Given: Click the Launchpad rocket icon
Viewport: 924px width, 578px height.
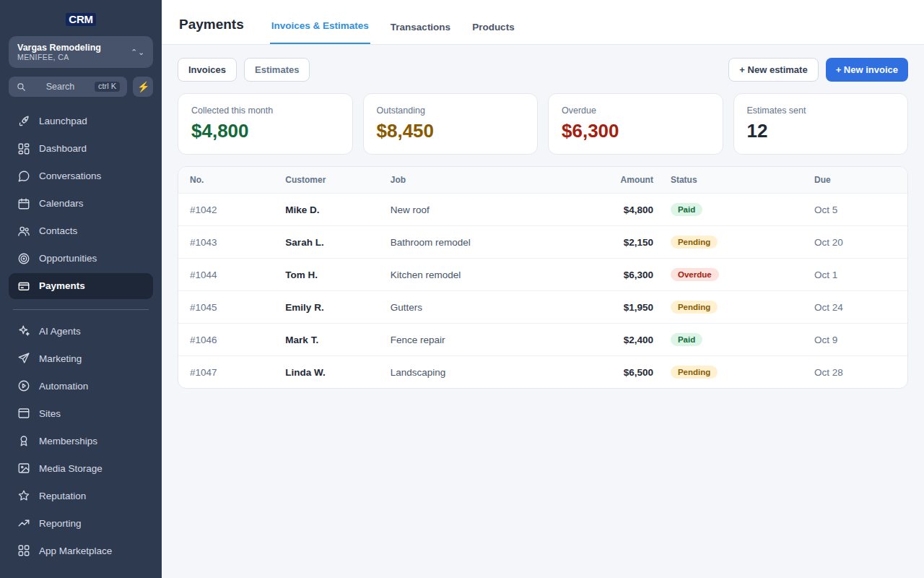Looking at the screenshot, I should click(x=24, y=121).
